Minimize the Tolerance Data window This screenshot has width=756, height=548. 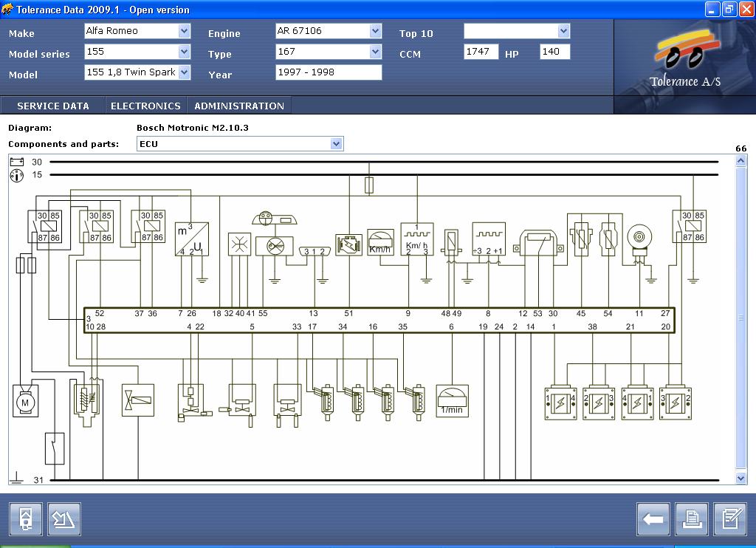pyautogui.click(x=712, y=9)
